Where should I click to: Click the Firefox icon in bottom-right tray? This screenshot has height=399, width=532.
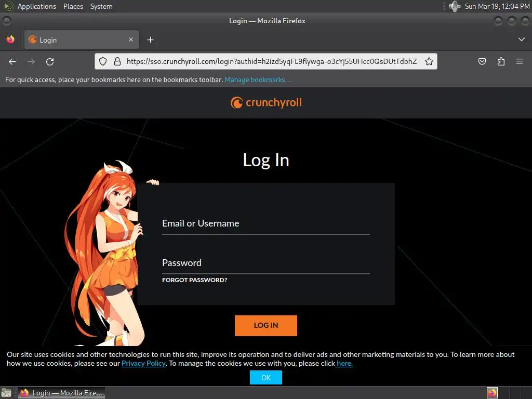[492, 393]
